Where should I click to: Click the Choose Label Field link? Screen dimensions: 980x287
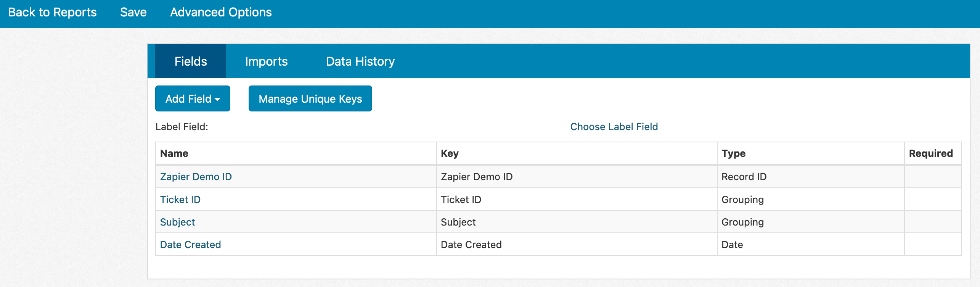click(x=613, y=127)
